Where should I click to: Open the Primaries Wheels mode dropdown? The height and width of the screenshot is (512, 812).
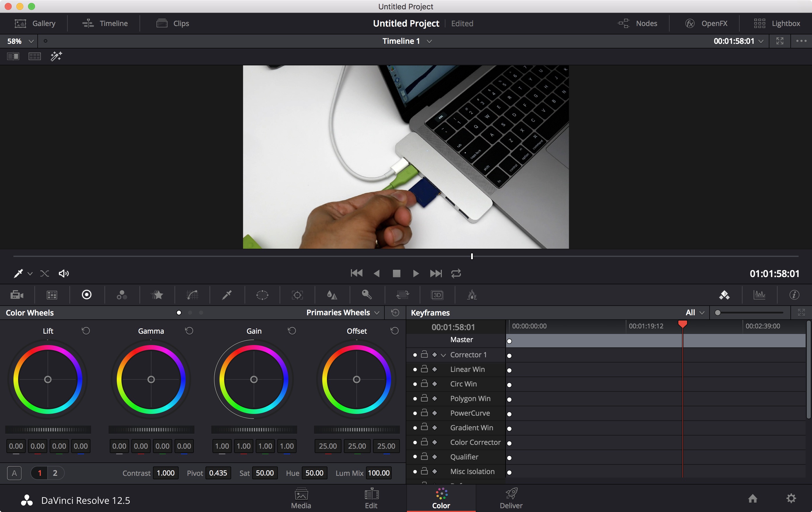343,313
